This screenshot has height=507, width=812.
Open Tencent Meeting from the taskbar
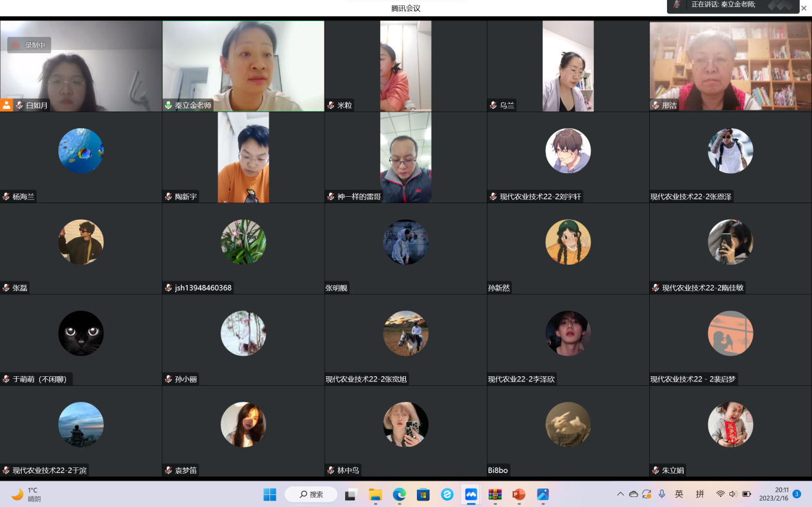[x=471, y=494]
